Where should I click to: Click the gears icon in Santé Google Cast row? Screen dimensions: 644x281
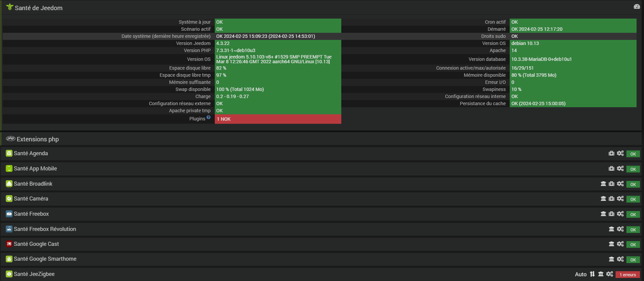620,244
